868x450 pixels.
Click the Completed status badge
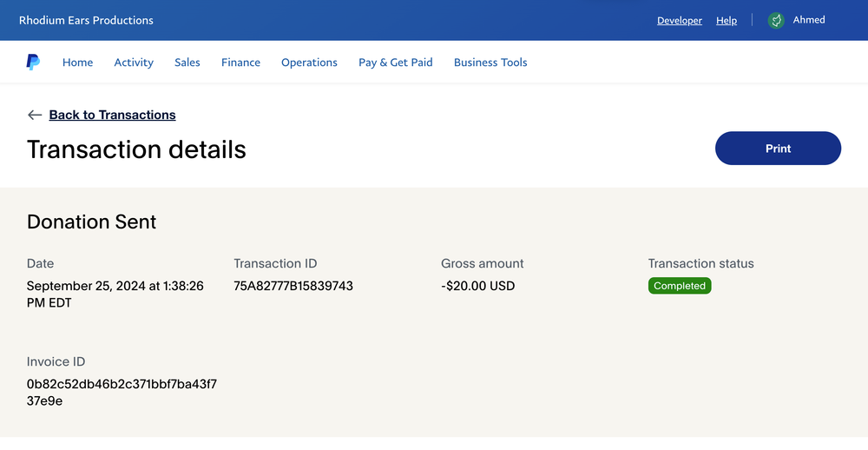pos(680,286)
